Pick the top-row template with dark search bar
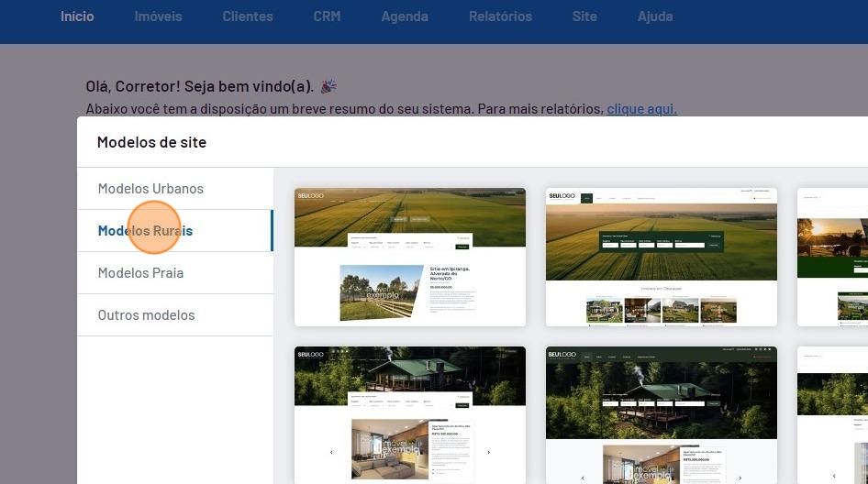 pos(661,257)
